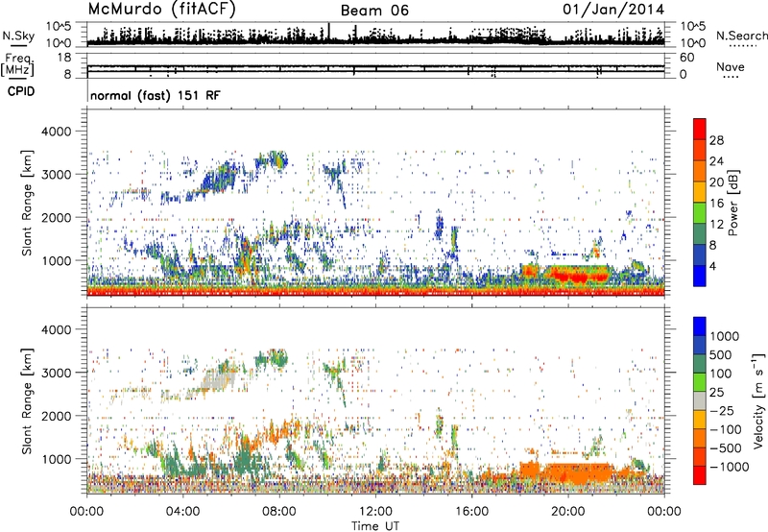Image resolution: width=768 pixels, height=532 pixels.
Task: Click the McMurdo (fitACF) plot title
Action: (161, 10)
